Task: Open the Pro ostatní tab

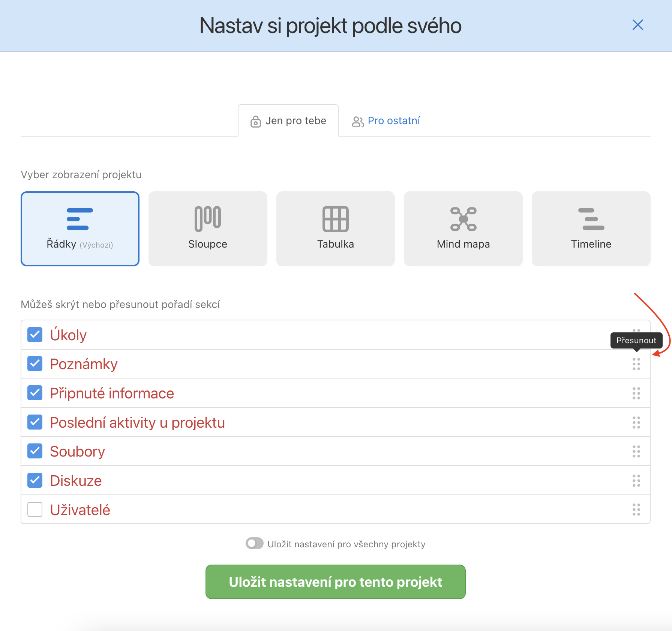Action: 386,121
